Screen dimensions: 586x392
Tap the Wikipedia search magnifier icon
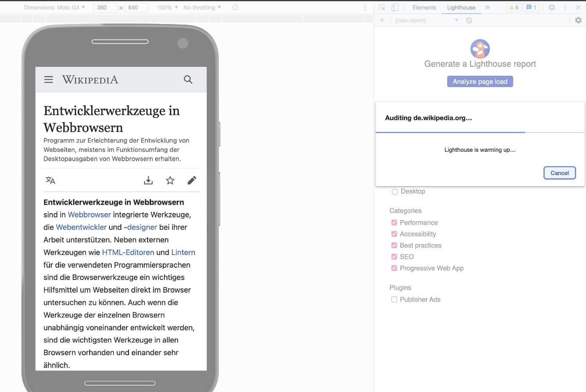188,79
